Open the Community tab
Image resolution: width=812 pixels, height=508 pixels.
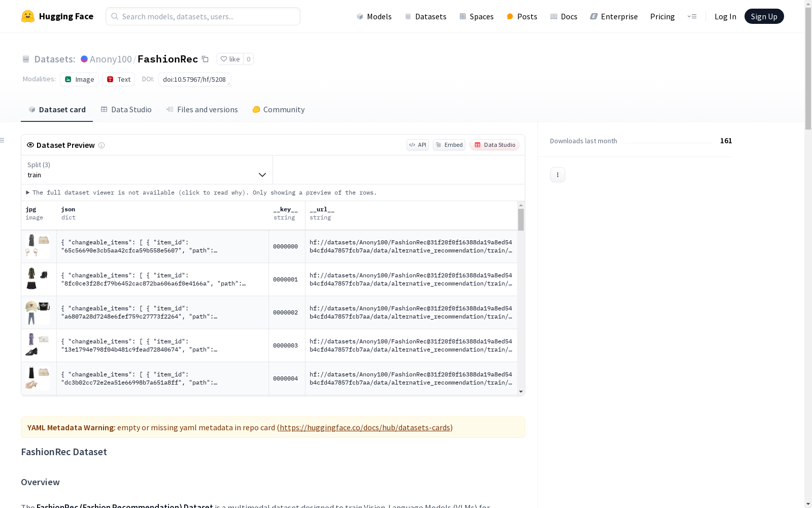pos(279,110)
